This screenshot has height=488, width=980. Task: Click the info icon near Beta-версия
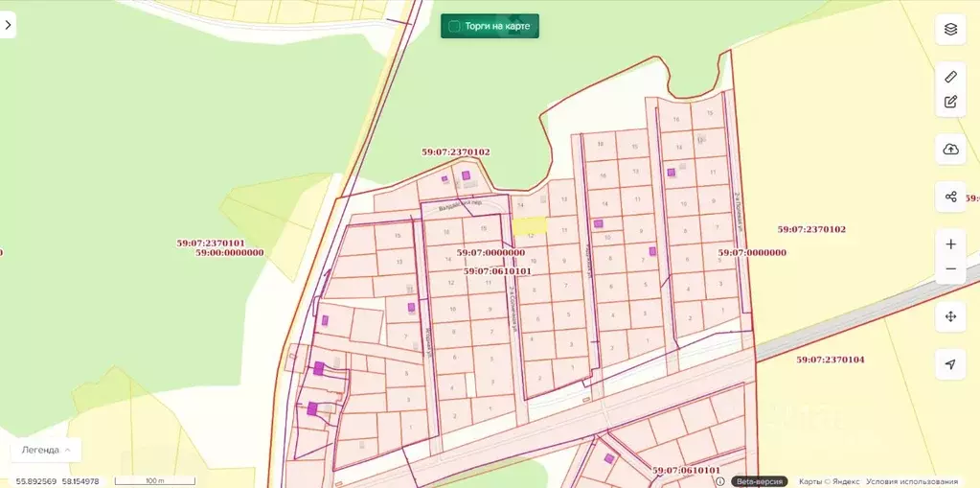pos(719,481)
